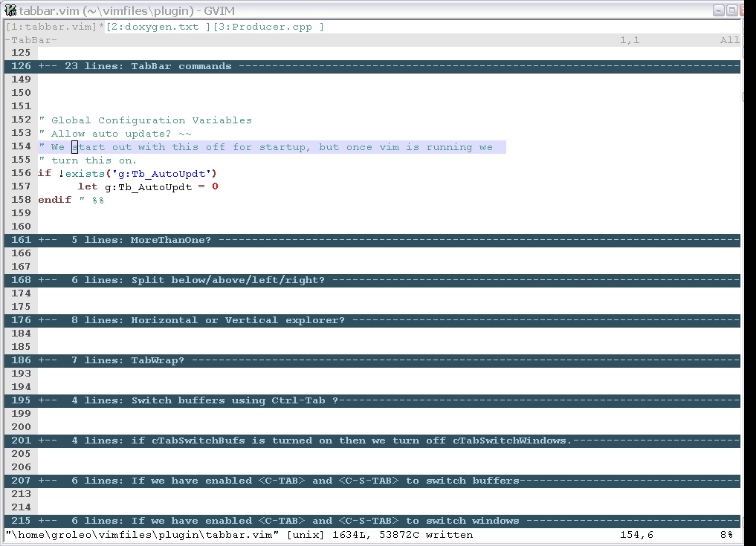Expand fold ending with 'to switch buffers'

[372, 481]
